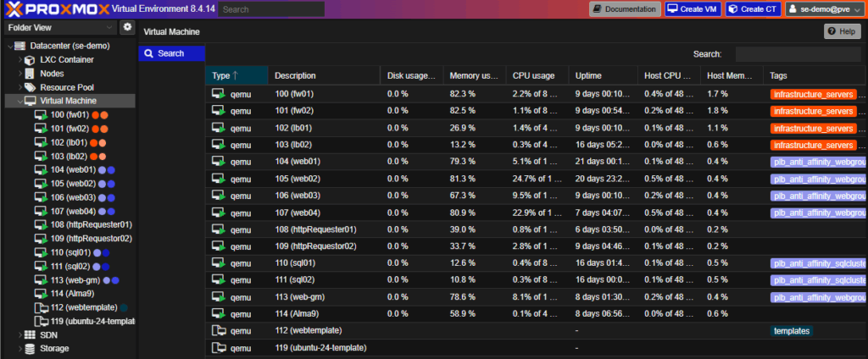Sort by the Type column header

(x=236, y=75)
